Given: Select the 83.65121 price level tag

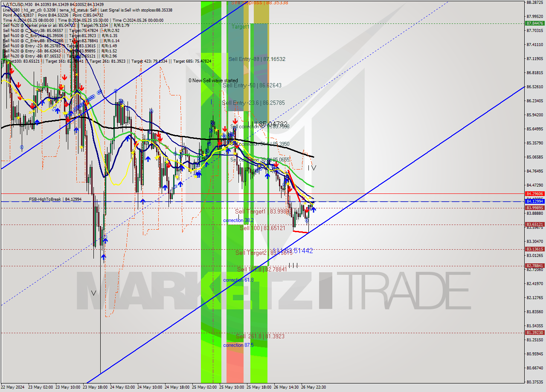Looking at the screenshot, I should pyautogui.click(x=534, y=224).
